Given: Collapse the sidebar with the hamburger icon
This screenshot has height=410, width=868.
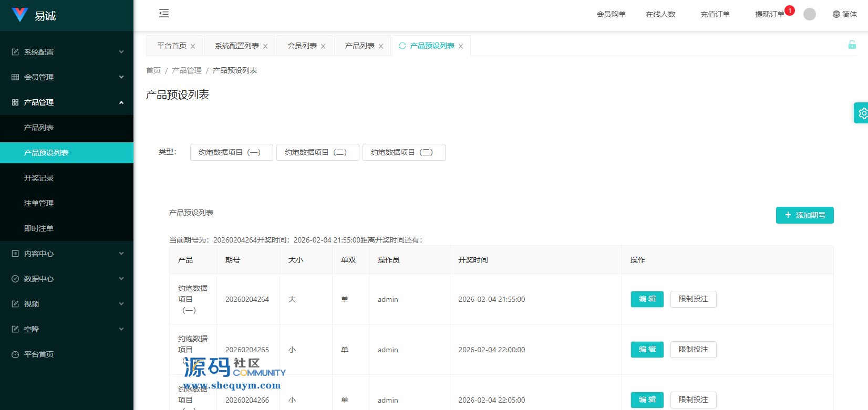Looking at the screenshot, I should point(164,14).
